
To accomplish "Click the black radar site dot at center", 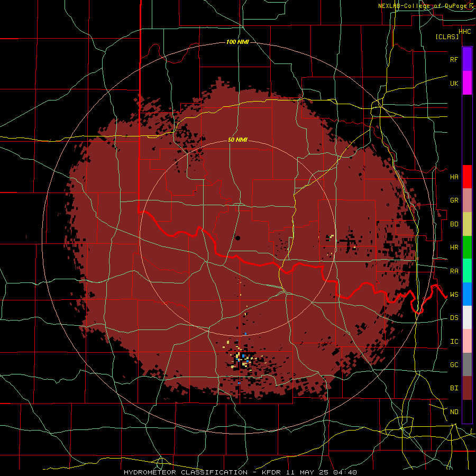I will click(x=237, y=237).
